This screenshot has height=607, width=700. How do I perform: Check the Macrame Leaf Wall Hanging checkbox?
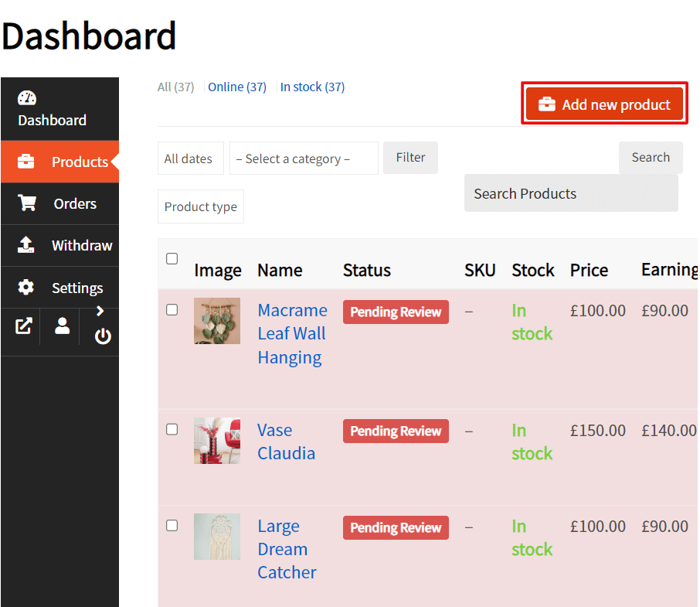tap(172, 310)
